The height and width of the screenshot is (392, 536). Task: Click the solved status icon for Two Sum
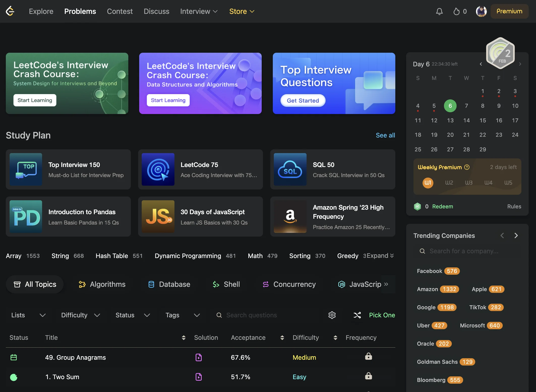coord(14,377)
